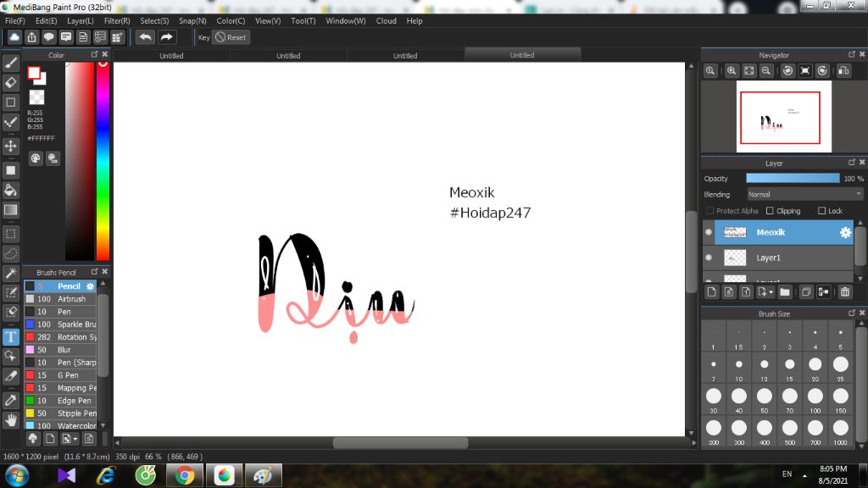The width and height of the screenshot is (868, 488).
Task: Open the Cloud menu
Action: pyautogui.click(x=386, y=21)
